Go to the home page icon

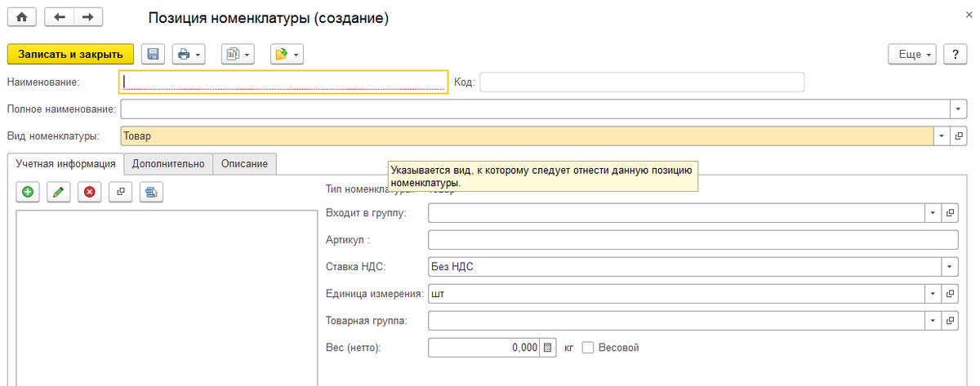click(x=22, y=17)
